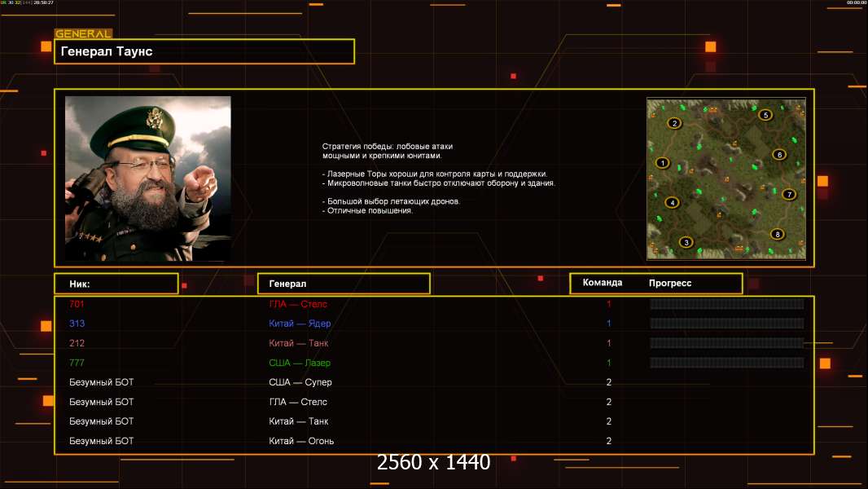Click the general's portrait image
This screenshot has width=868, height=489.
pyautogui.click(x=148, y=178)
